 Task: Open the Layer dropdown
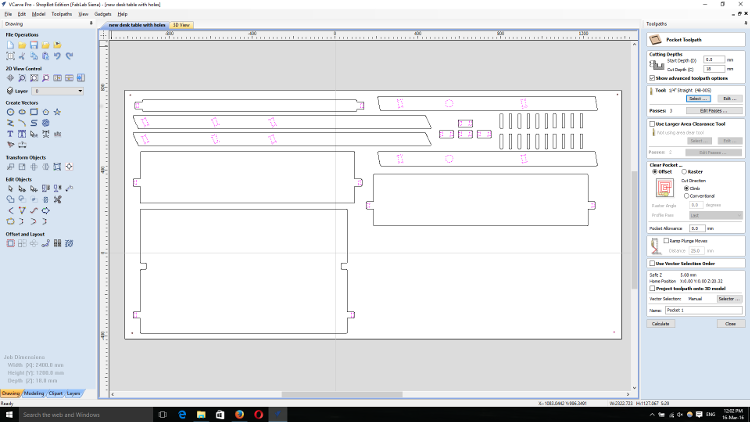tap(58, 91)
